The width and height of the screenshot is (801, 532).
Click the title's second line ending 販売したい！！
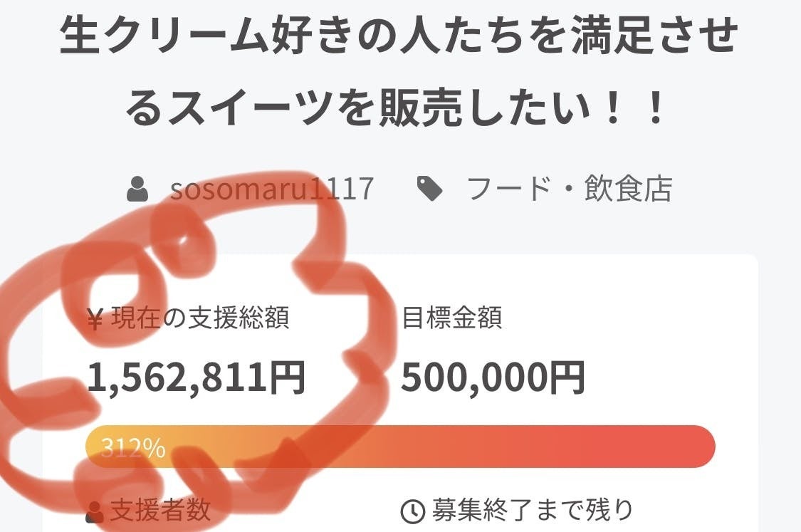(x=399, y=108)
